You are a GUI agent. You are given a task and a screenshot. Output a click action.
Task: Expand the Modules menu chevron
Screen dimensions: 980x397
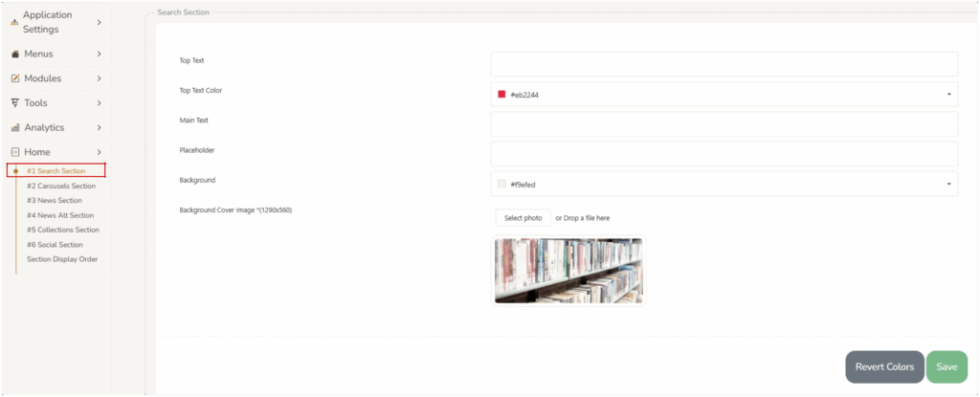[99, 78]
